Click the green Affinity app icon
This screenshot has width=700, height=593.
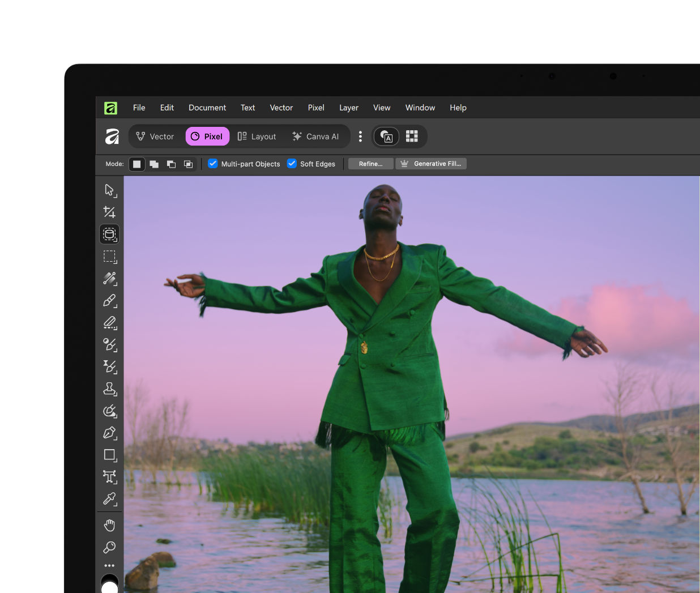(110, 108)
